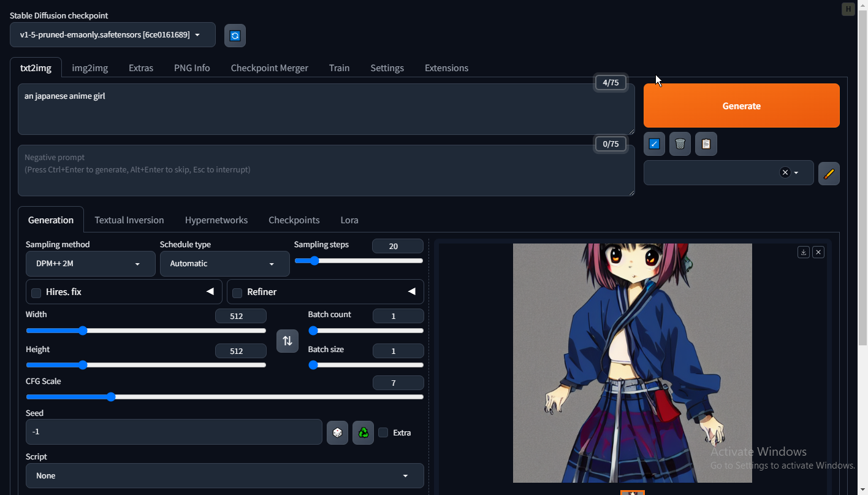868x495 pixels.
Task: Randomize seed with the dice icon
Action: [x=337, y=432]
